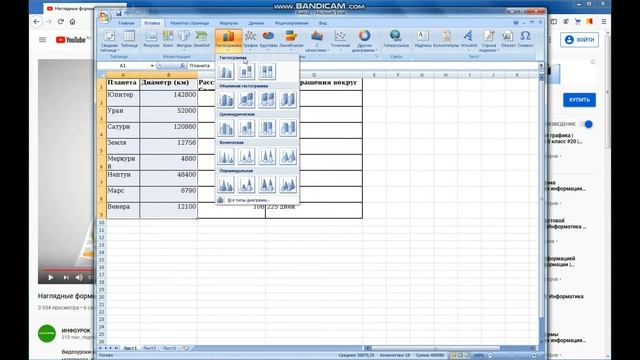Viewport: 640px width, 360px height.
Task: Select the third pyramid chart under Пирамидальная
Action: [267, 184]
